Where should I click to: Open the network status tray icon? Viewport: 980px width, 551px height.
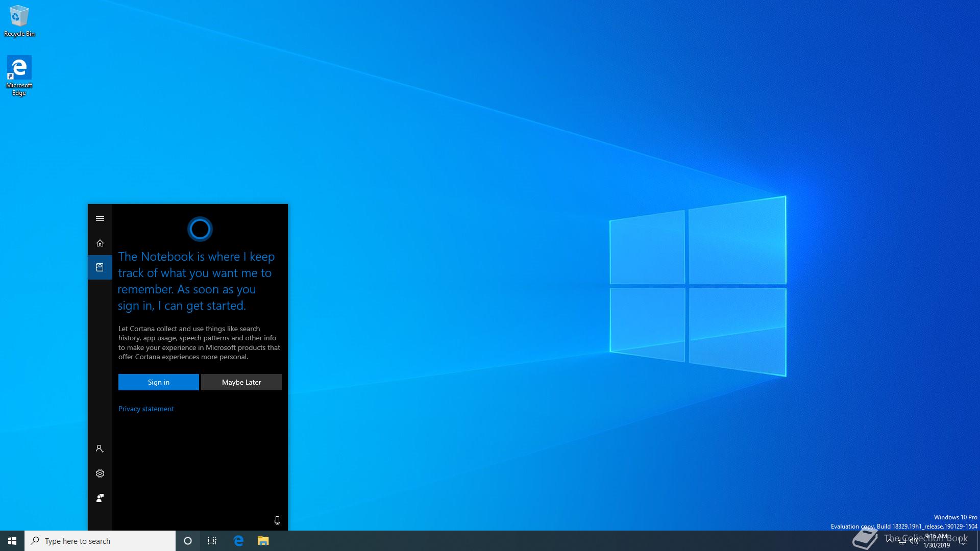coord(902,541)
